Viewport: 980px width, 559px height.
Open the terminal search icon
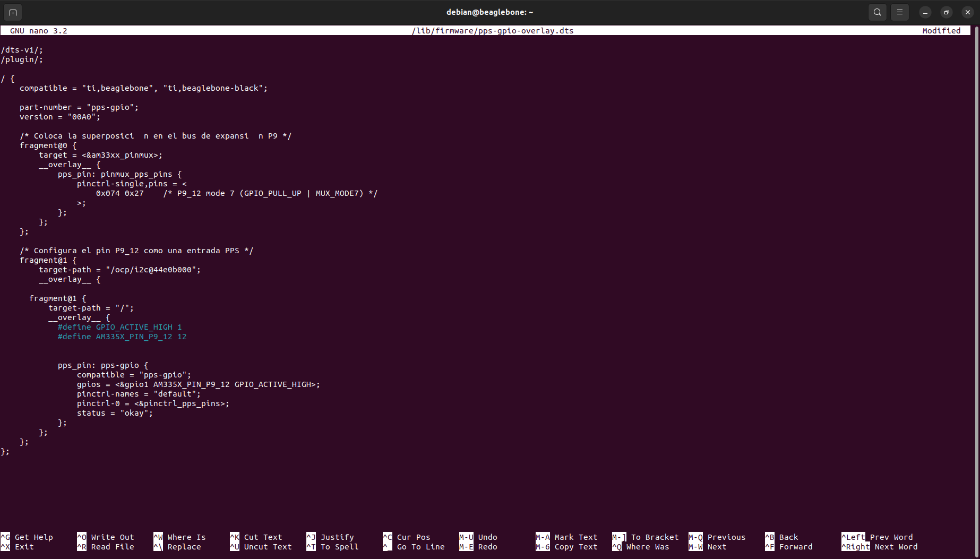tap(877, 12)
